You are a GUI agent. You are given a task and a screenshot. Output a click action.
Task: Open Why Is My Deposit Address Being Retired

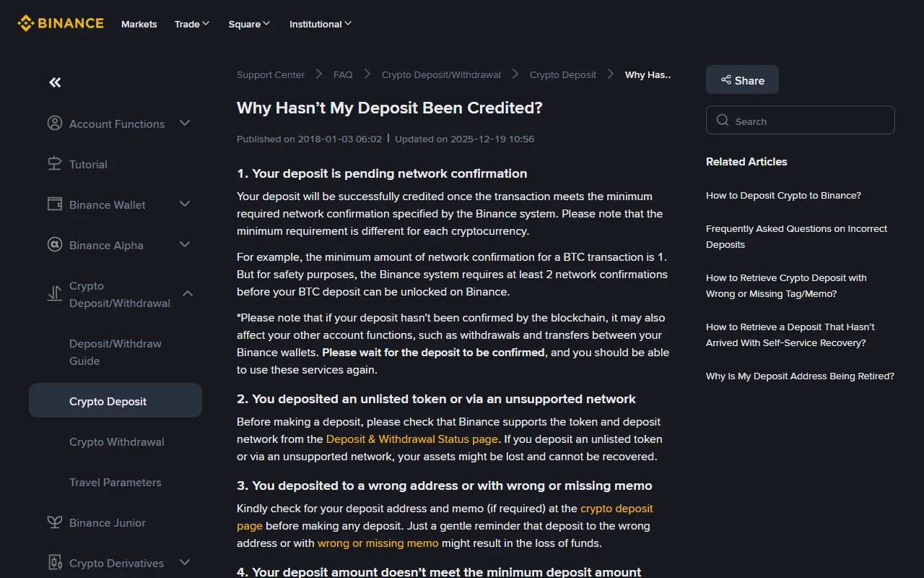click(x=800, y=376)
